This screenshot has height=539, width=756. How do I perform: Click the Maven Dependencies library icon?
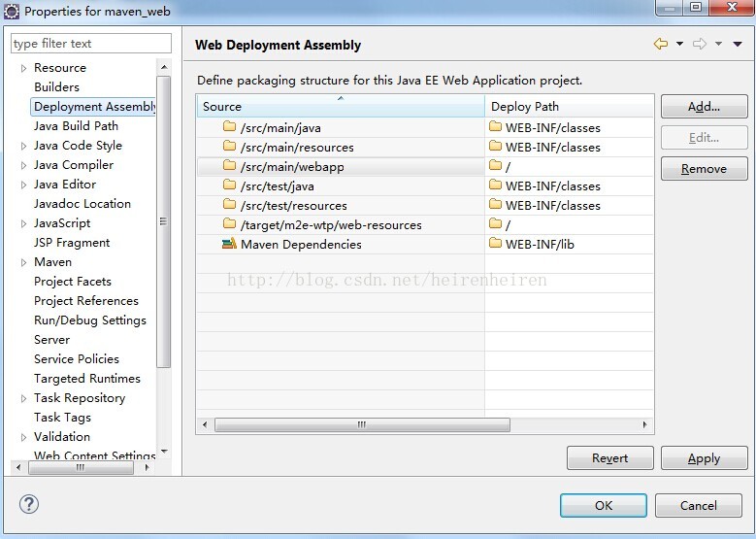(x=229, y=243)
